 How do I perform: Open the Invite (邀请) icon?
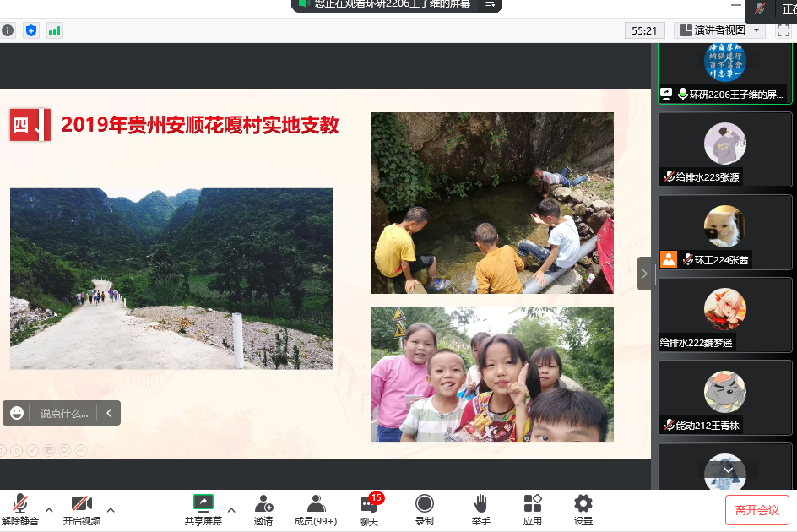point(263,510)
